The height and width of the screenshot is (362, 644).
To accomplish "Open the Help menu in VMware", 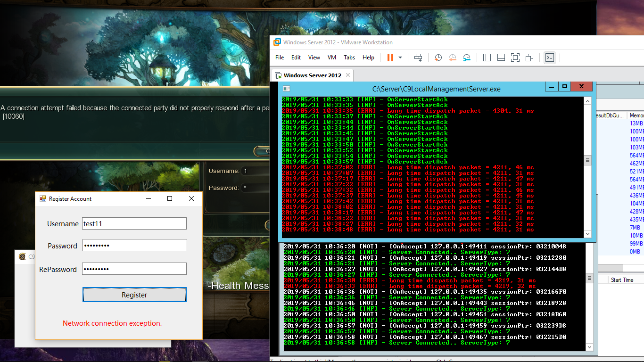I will point(368,58).
